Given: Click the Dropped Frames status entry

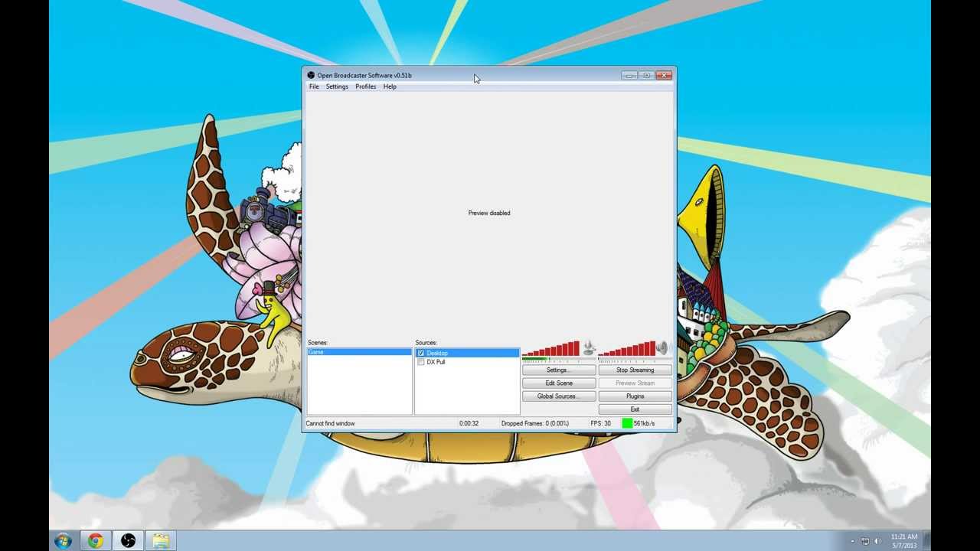Looking at the screenshot, I should tap(535, 423).
